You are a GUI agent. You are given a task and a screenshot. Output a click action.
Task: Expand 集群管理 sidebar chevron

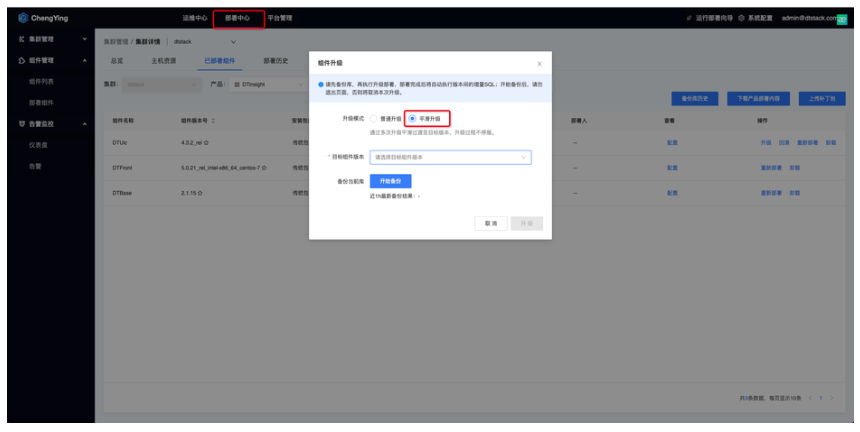84,39
